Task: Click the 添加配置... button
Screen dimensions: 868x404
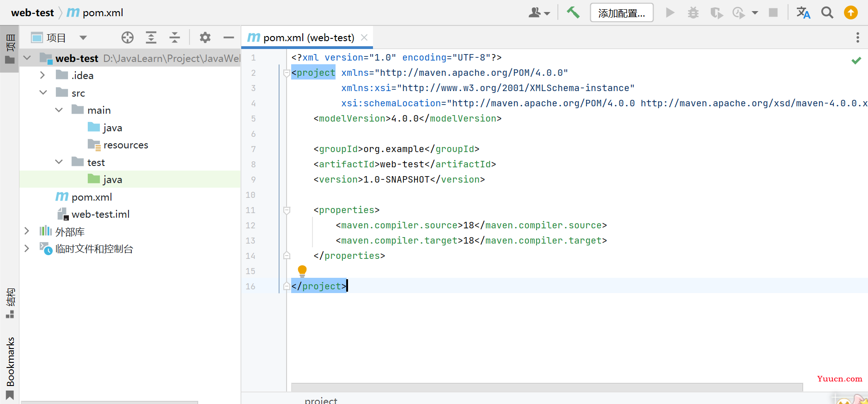Action: click(622, 12)
